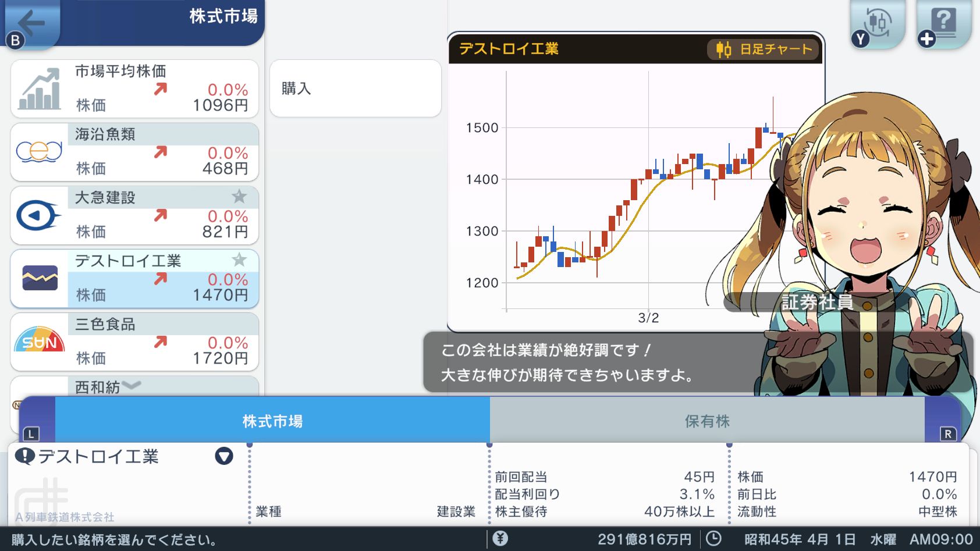Toggle favorite star for デストロイ工業
The image size is (980, 551).
239,259
